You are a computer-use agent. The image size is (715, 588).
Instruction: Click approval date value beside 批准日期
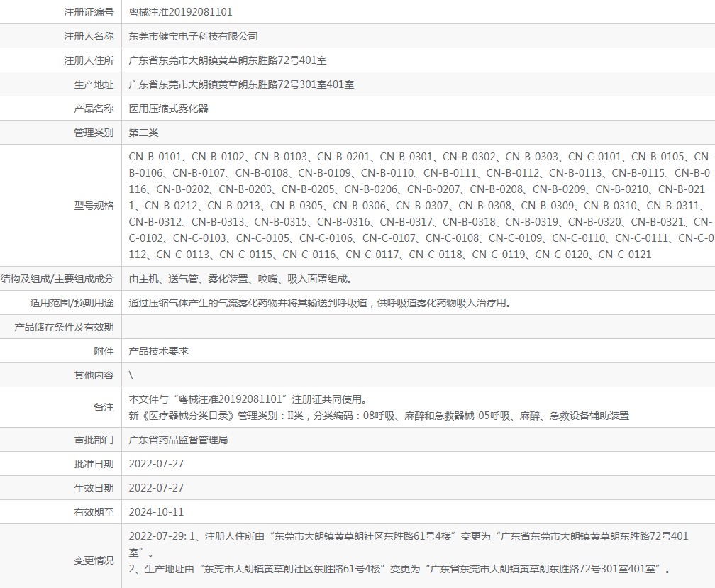coord(156,464)
